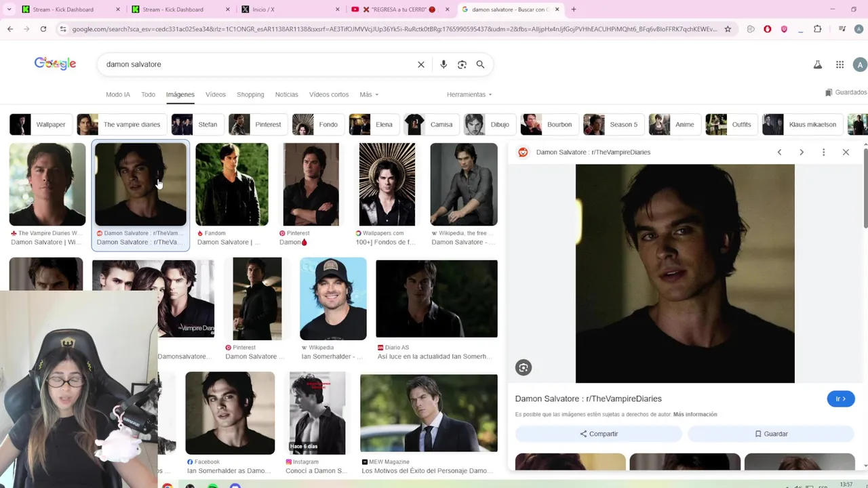
Task: Switch to the REGRESA a tu CERRO tab
Action: click(x=401, y=9)
